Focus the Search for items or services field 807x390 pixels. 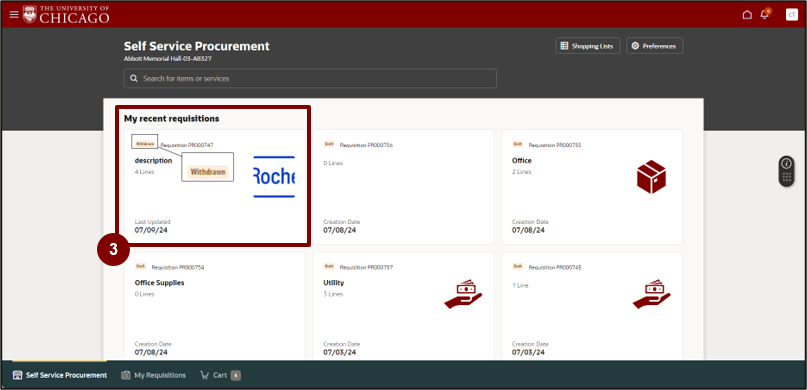310,79
